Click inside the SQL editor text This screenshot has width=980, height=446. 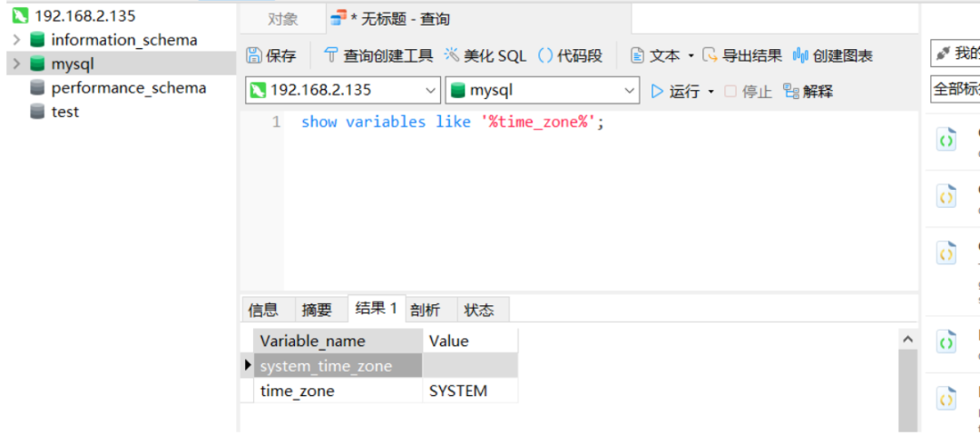pos(453,122)
